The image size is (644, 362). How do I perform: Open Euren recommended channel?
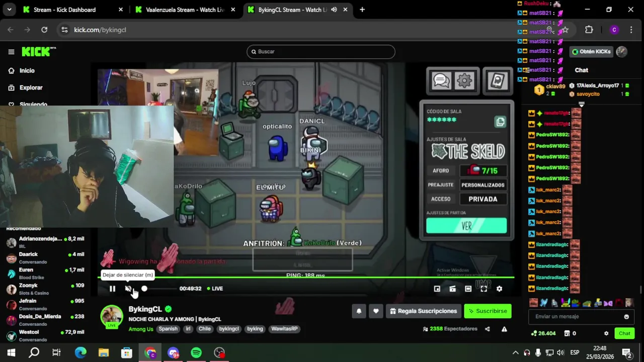click(x=45, y=273)
